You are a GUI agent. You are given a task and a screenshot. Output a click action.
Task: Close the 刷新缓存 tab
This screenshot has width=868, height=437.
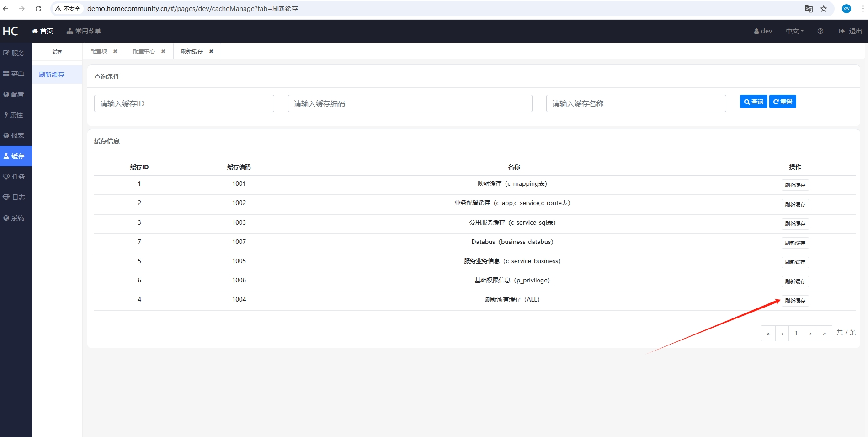tap(211, 51)
